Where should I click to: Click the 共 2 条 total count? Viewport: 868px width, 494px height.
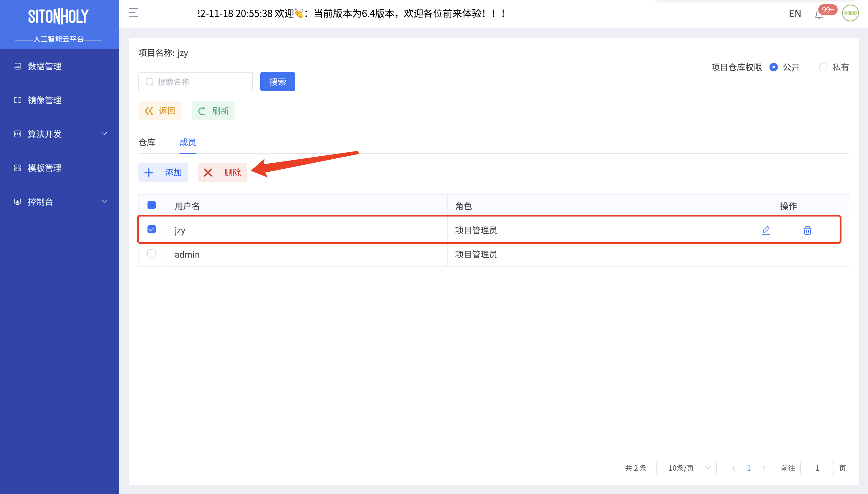[x=636, y=468]
